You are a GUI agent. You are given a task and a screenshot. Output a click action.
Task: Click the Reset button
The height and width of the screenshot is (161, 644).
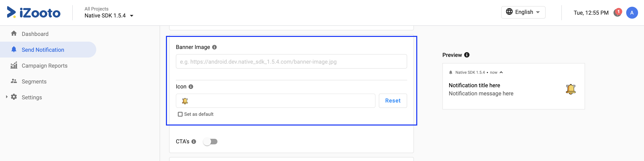[x=393, y=101]
